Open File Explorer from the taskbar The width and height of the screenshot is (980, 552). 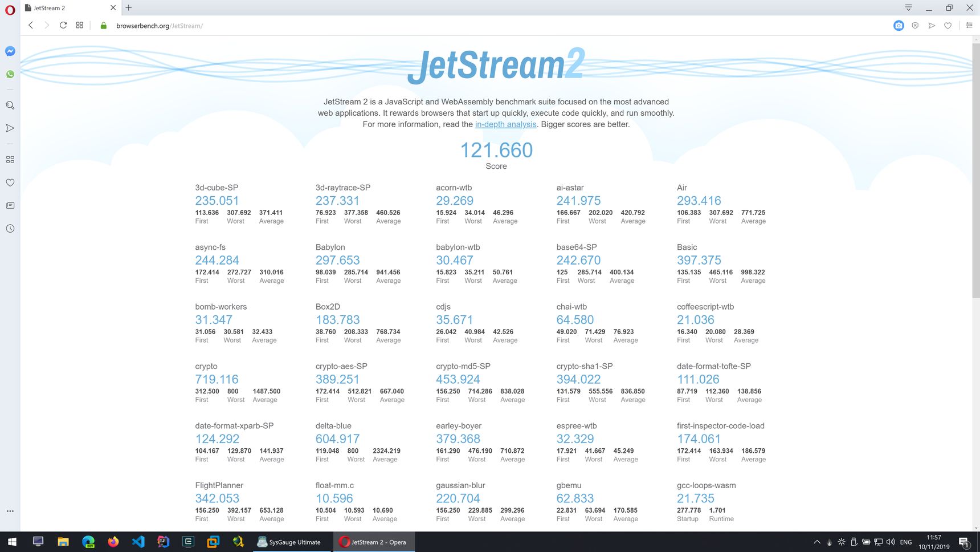click(63, 542)
